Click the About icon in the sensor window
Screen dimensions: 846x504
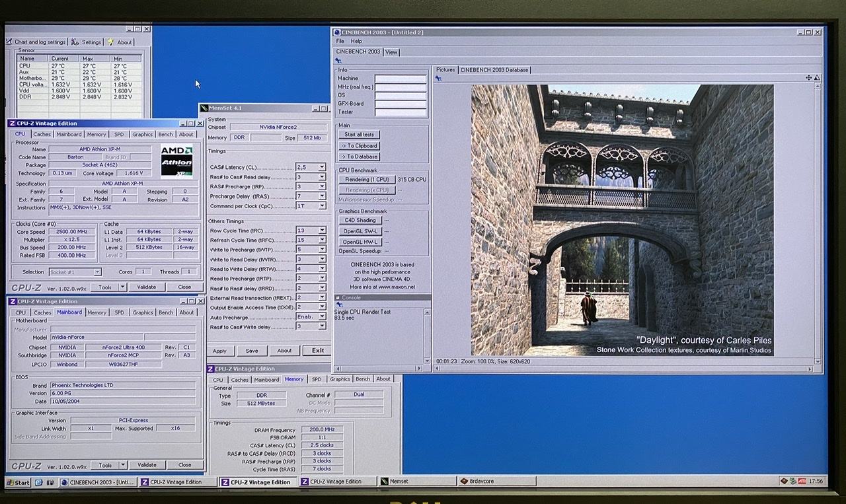pos(111,42)
